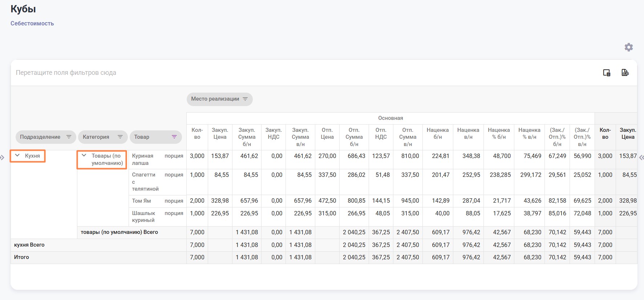Open the purple filter icon on Товар
The width and height of the screenshot is (644, 300).
[x=174, y=137]
